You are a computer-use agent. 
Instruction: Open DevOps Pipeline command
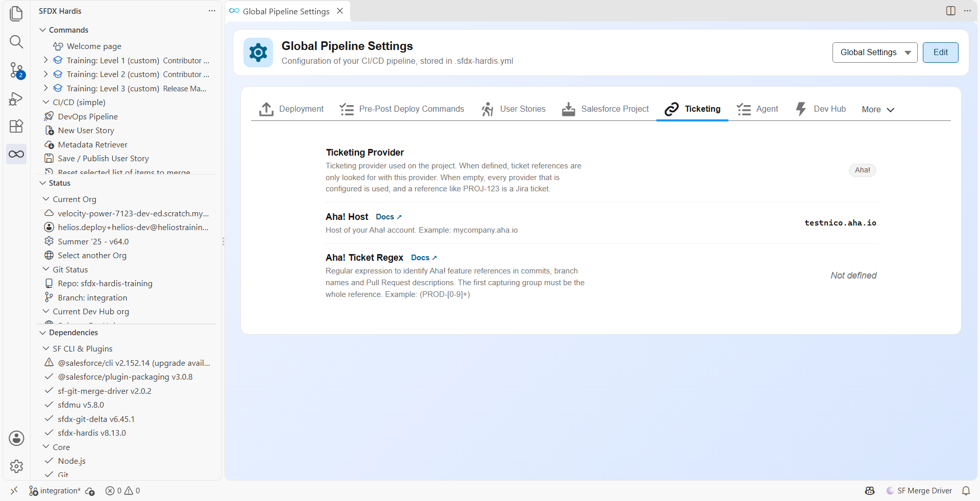tap(88, 117)
